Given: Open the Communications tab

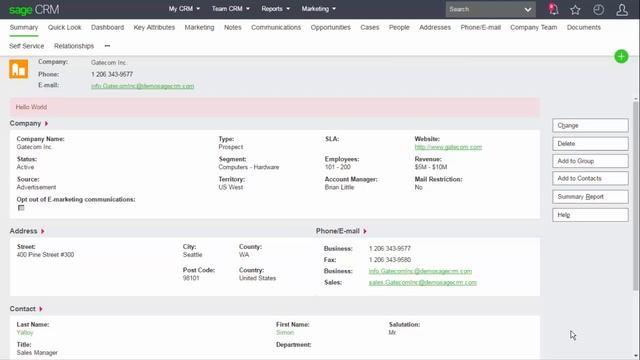Looking at the screenshot, I should 276,27.
